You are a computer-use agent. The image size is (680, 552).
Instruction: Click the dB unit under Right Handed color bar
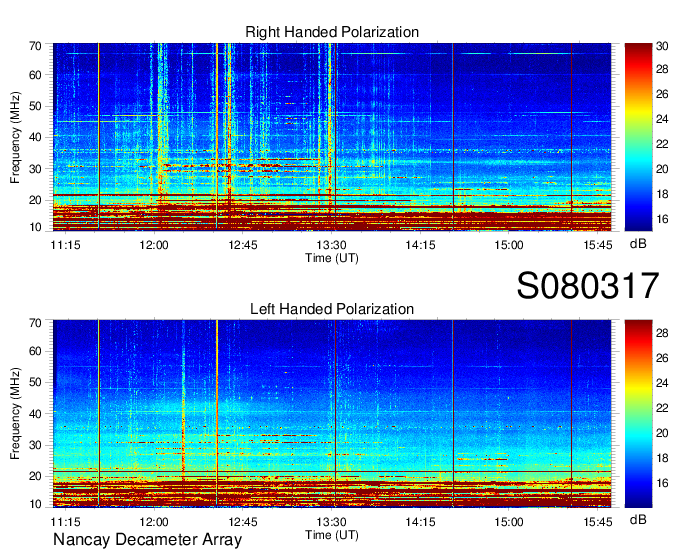pos(638,244)
